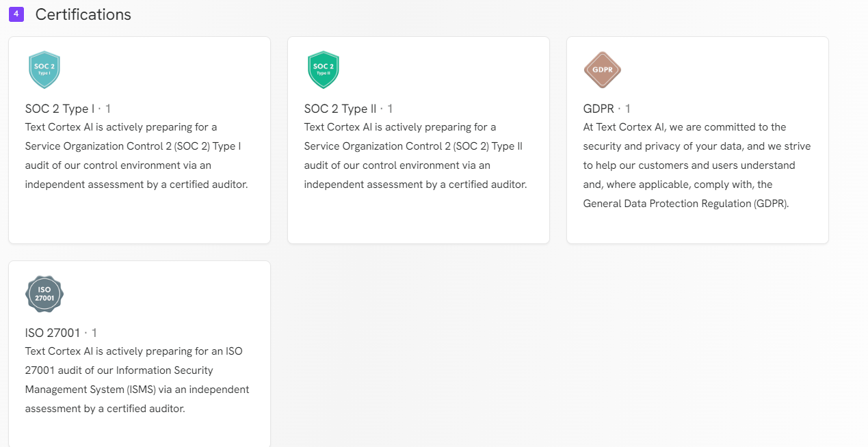The image size is (868, 447).
Task: Click the SOC 2 Type I description text
Action: [x=137, y=156]
